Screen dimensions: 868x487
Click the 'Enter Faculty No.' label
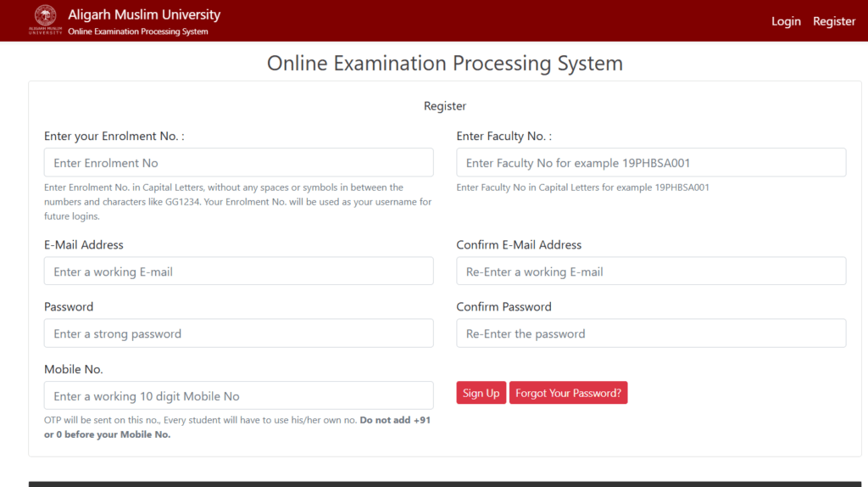pos(504,136)
